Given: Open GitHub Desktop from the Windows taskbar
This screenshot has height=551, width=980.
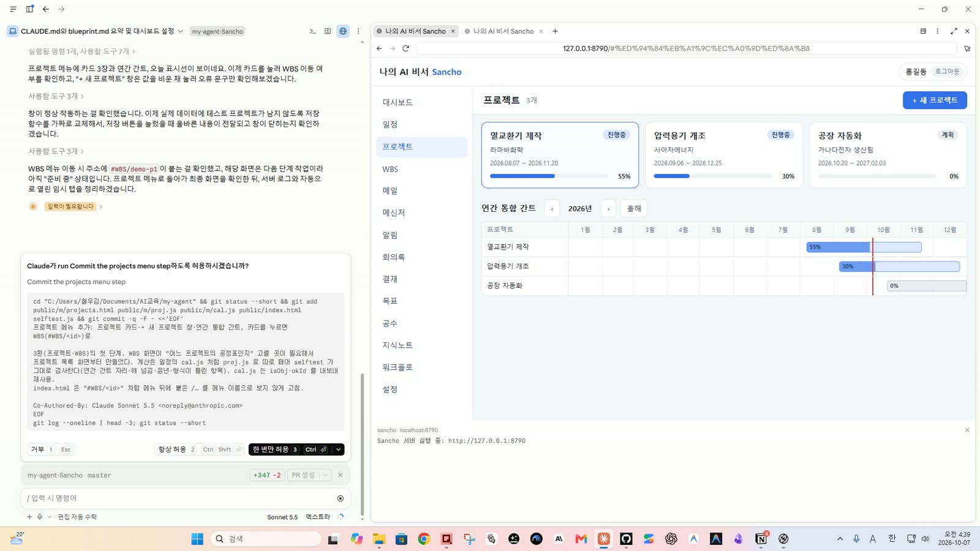Looking at the screenshot, I should pyautogui.click(x=626, y=539).
